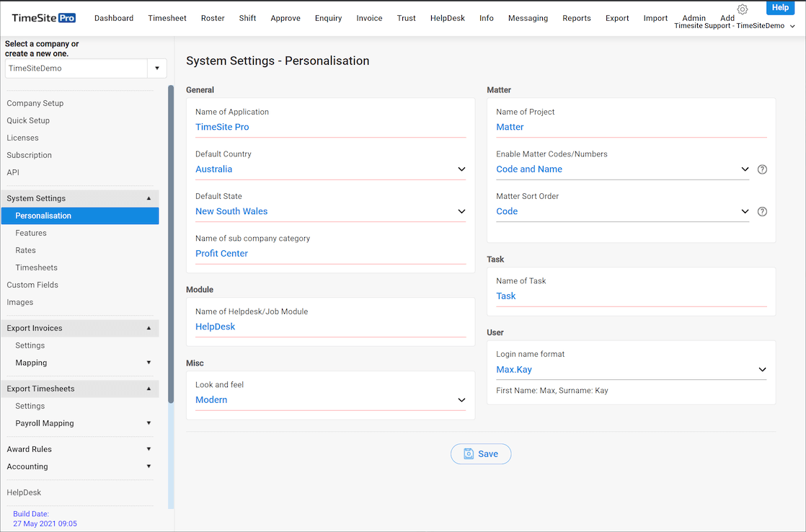
Task: Edit the Name of Task field
Action: (x=632, y=296)
